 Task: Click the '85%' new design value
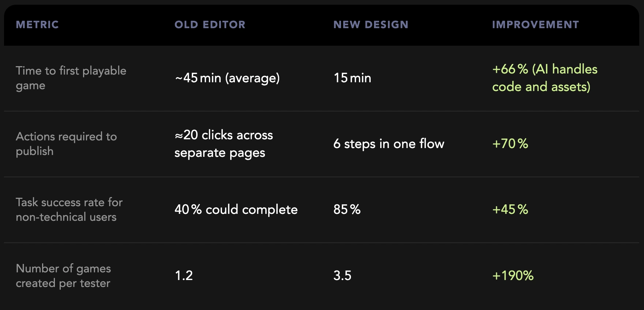[347, 209]
